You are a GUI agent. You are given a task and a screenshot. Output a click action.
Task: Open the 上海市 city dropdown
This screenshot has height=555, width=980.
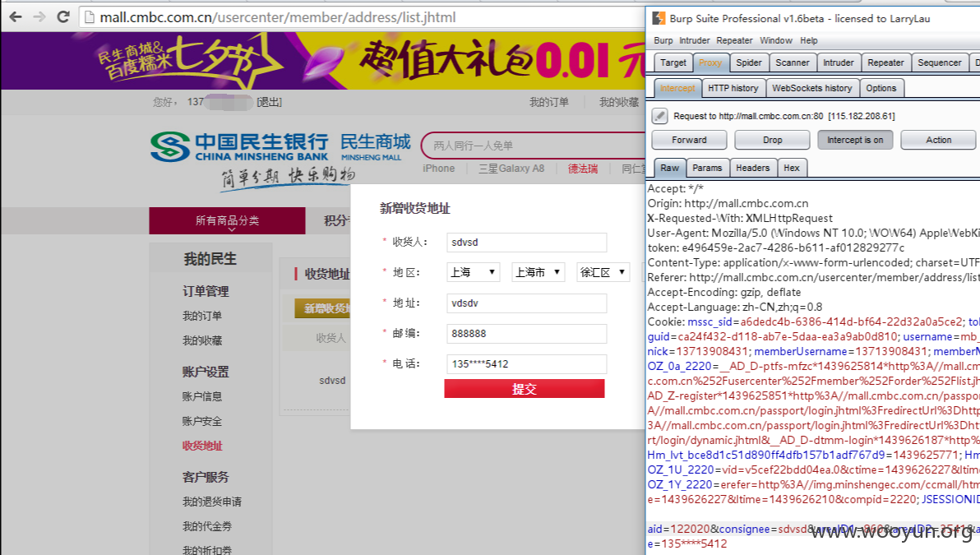pos(539,272)
